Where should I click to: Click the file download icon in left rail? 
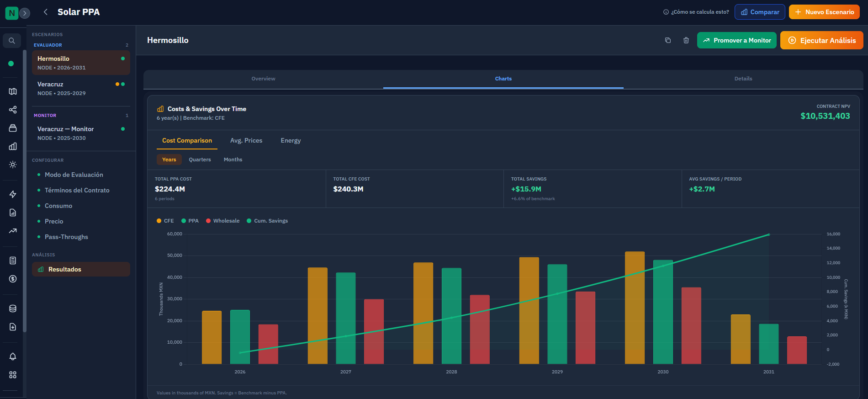[13, 327]
